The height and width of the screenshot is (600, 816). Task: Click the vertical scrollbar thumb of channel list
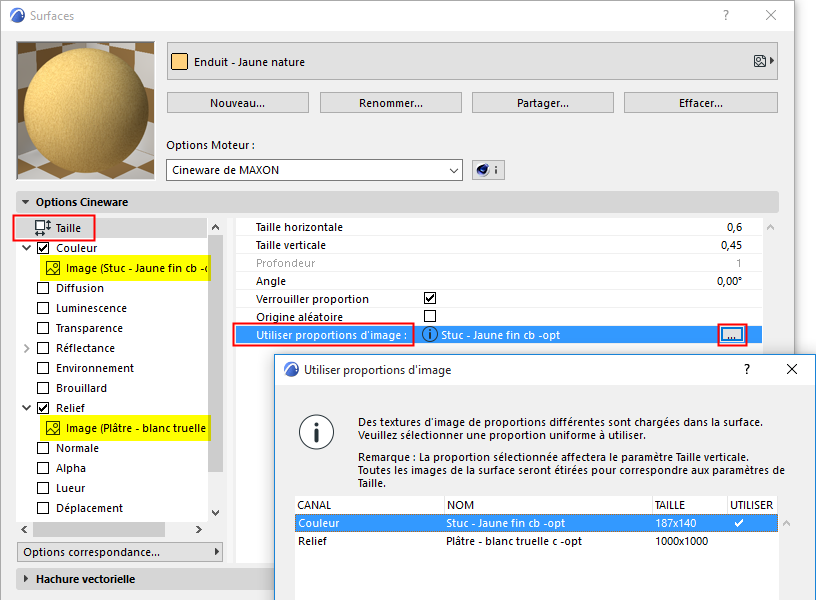click(x=215, y=354)
